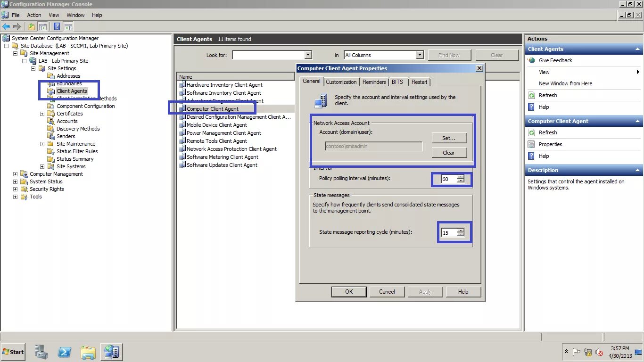Collapse the Site Management tree node

tap(15, 53)
